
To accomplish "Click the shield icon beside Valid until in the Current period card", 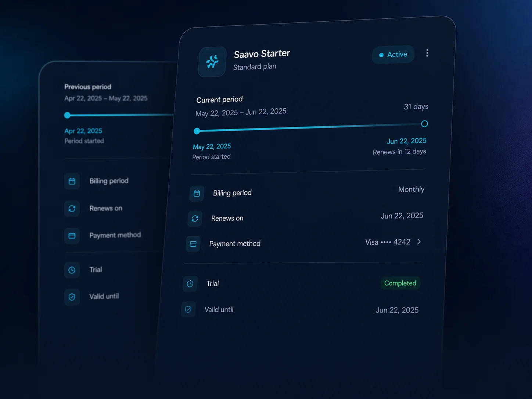I will click(188, 309).
